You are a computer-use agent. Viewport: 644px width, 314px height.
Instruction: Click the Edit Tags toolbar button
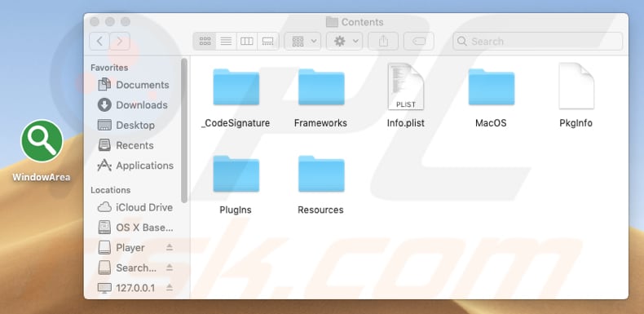click(418, 41)
